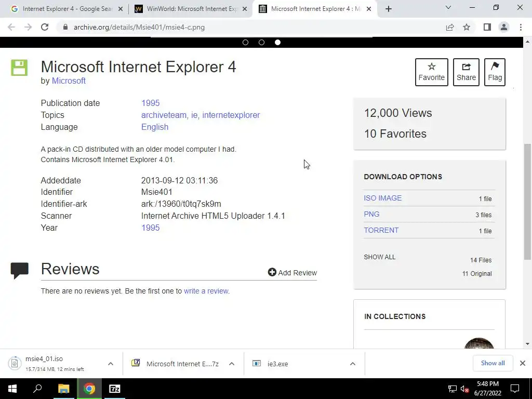Close the Google Search tab

121,9
